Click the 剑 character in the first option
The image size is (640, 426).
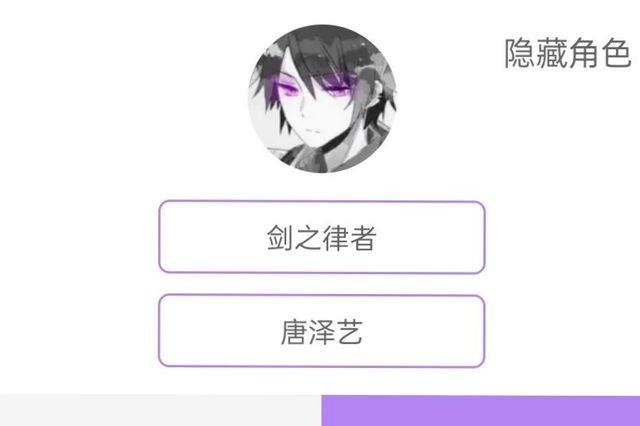pos(280,238)
